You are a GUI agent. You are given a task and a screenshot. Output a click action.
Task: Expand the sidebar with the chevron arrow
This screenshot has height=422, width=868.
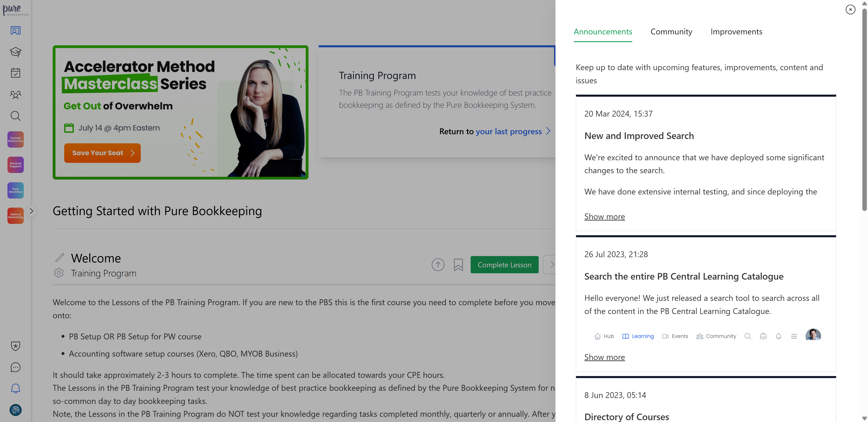(x=31, y=211)
